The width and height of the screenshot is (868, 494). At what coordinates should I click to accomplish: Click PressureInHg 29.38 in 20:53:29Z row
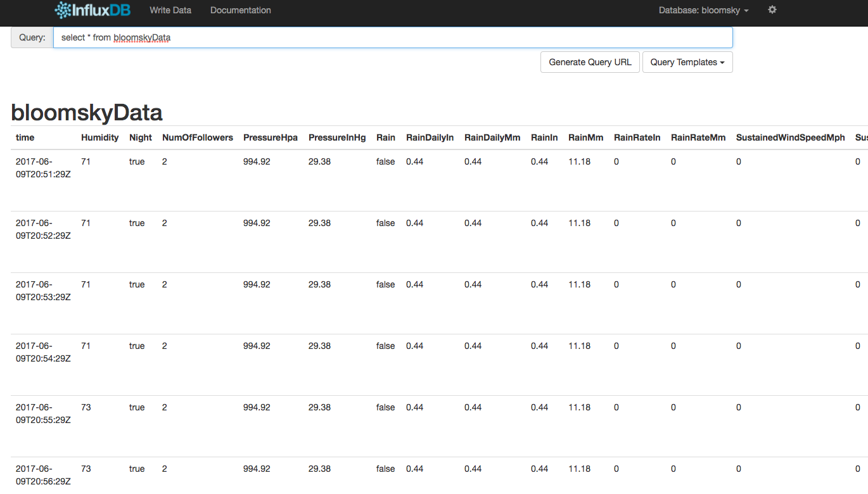pos(319,284)
